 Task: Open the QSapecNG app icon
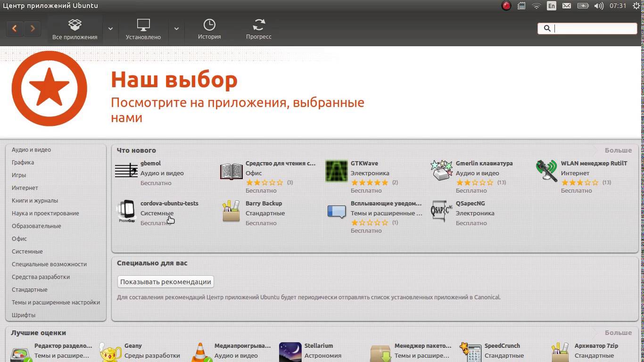pyautogui.click(x=442, y=211)
